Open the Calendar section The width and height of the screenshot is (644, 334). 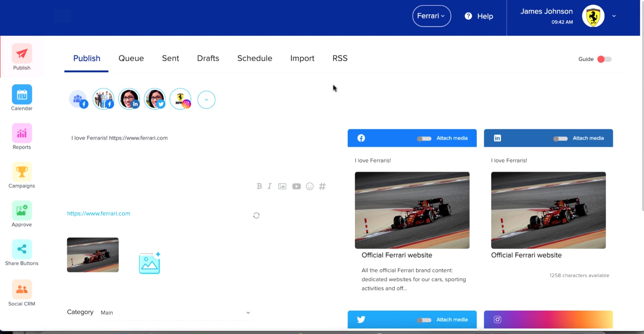22,97
